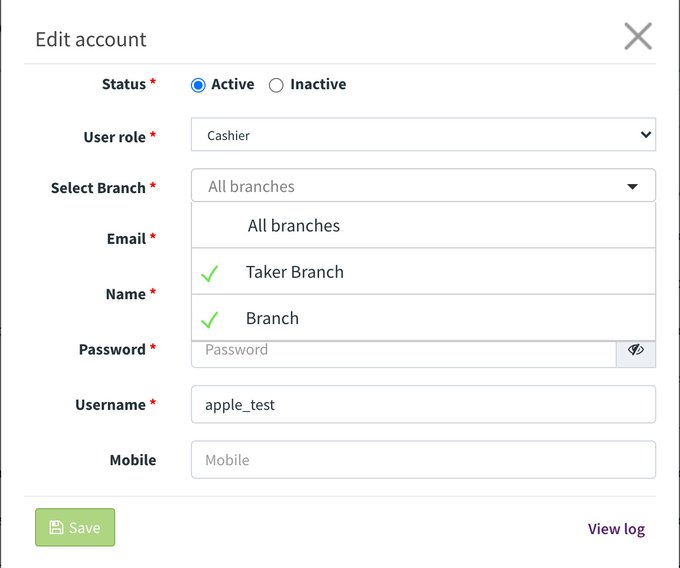680x568 pixels.
Task: Open the User role Cashier dropdown
Action: [423, 135]
